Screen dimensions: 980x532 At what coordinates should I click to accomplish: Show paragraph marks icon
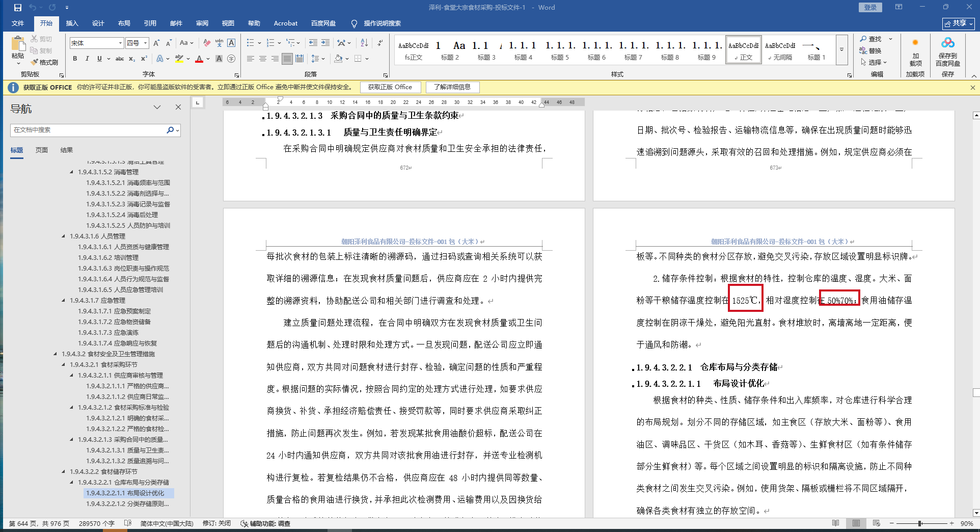coord(380,43)
